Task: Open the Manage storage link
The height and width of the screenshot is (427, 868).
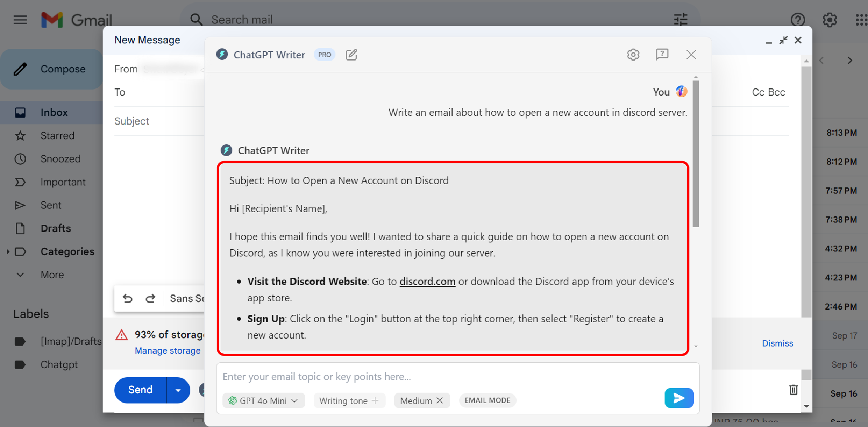Action: tap(168, 351)
